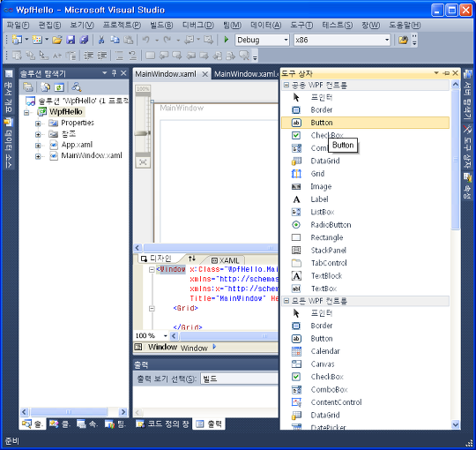Viewport: 476px width, 450px height.
Task: Collapse the Window XAML element
Action: 152,269
